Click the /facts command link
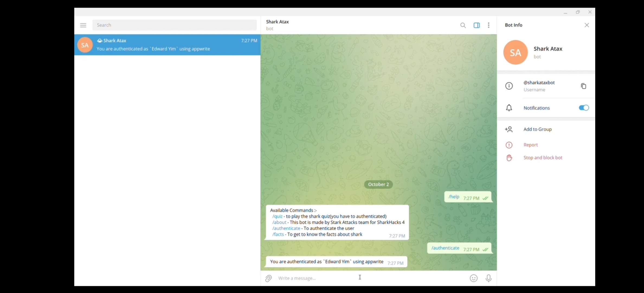Viewport: 644px width, 293px height. tap(278, 234)
